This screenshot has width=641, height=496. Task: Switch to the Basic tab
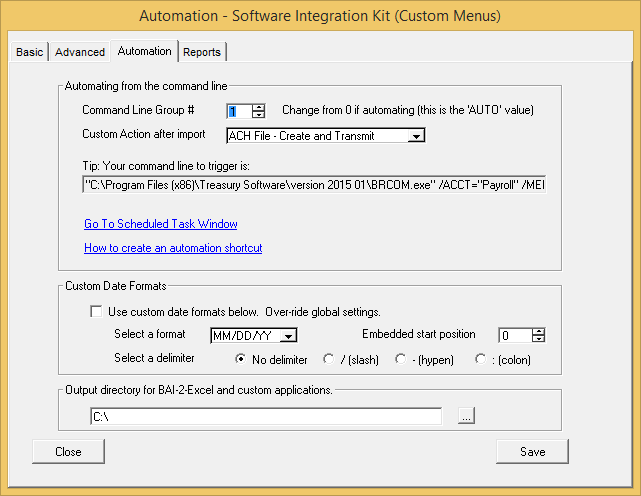29,52
